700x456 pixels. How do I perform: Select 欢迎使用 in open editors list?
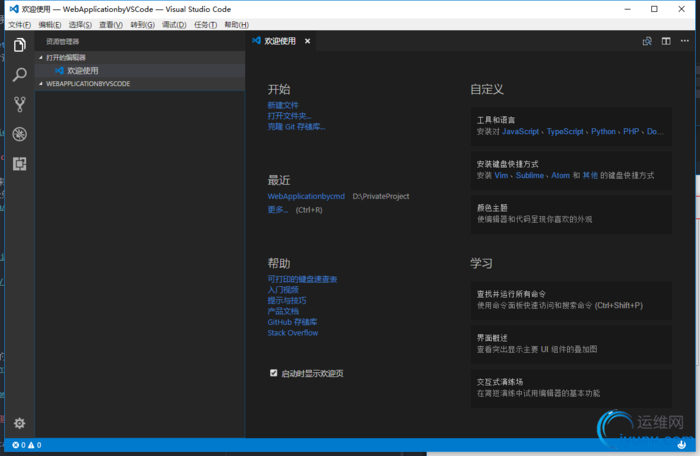(x=140, y=71)
